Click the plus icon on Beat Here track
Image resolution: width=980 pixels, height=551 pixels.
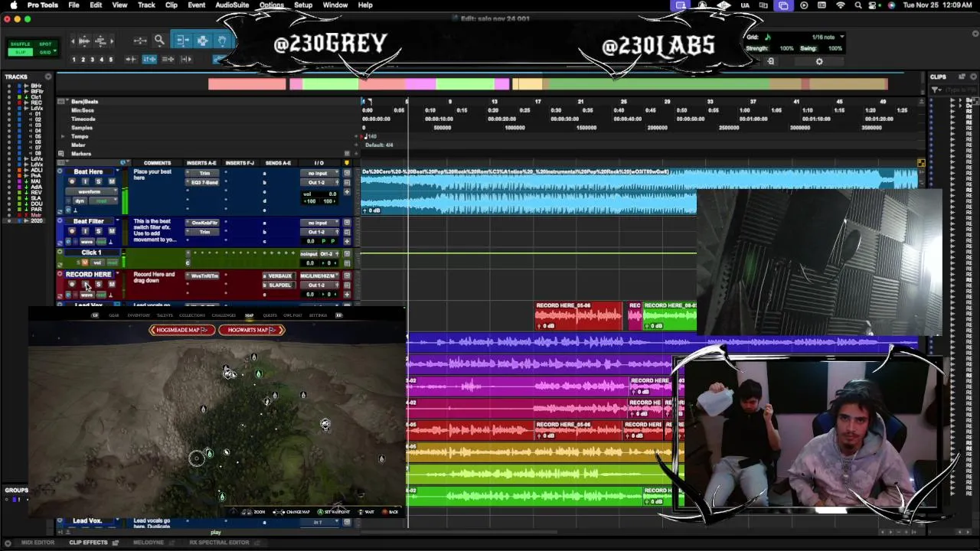(347, 192)
